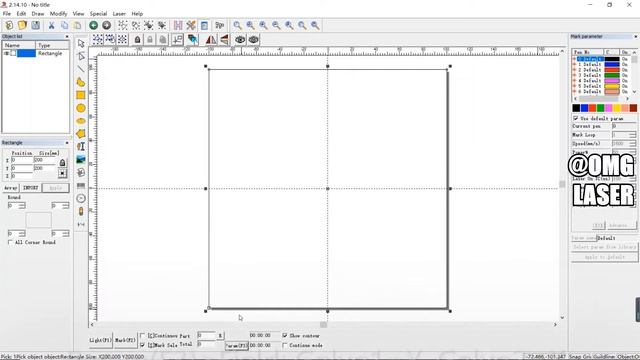The image size is (640, 360).
Task: Undo with green circular arrow icon
Action: tap(93, 25)
